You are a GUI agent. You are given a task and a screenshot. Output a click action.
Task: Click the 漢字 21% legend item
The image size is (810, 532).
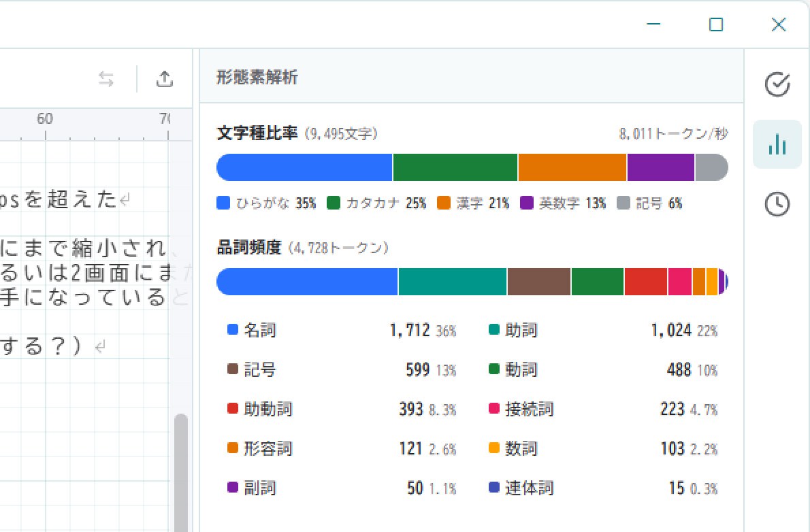pos(473,203)
